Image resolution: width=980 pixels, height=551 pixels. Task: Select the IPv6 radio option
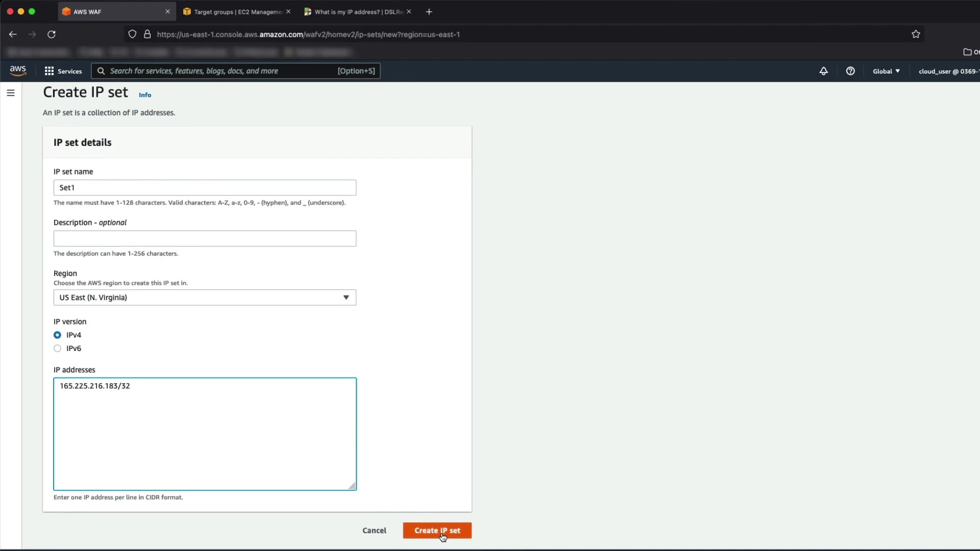(x=58, y=348)
